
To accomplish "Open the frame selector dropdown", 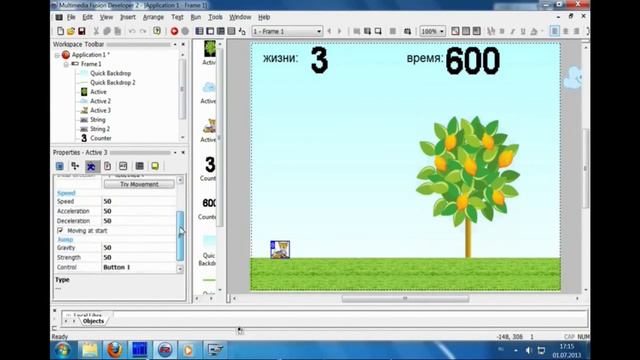I will point(319,31).
